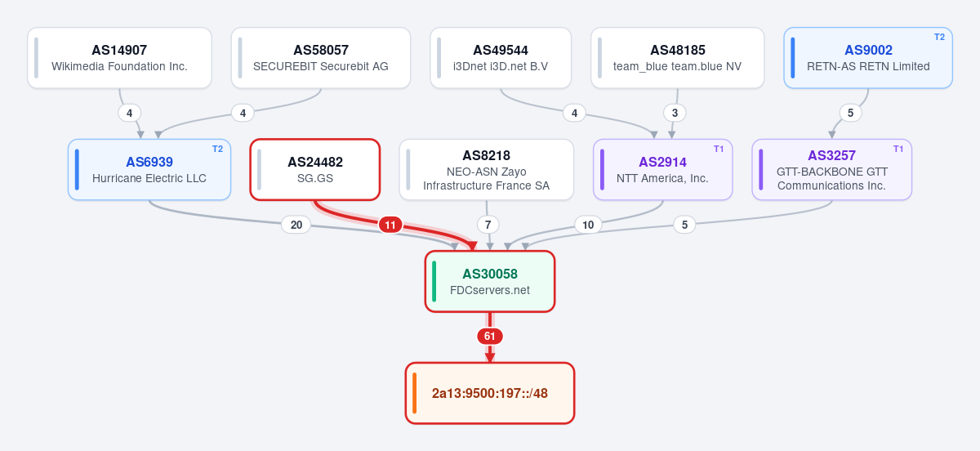Click the T1 badge on AS2914

click(719, 149)
